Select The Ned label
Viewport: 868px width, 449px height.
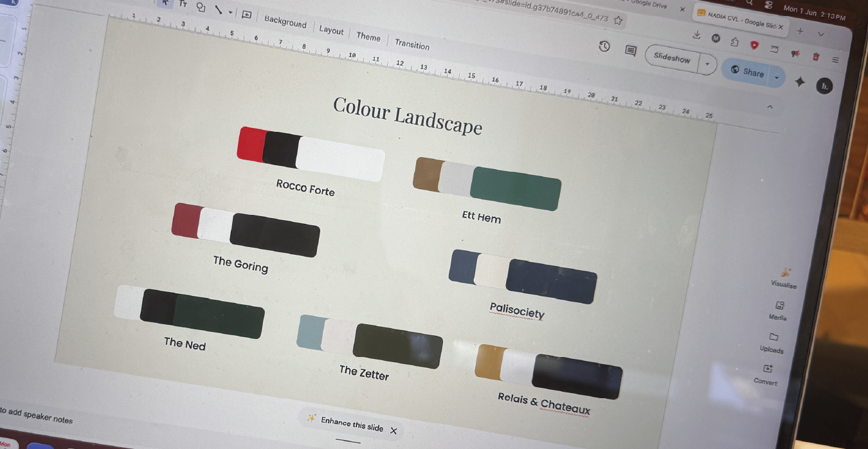(x=185, y=344)
